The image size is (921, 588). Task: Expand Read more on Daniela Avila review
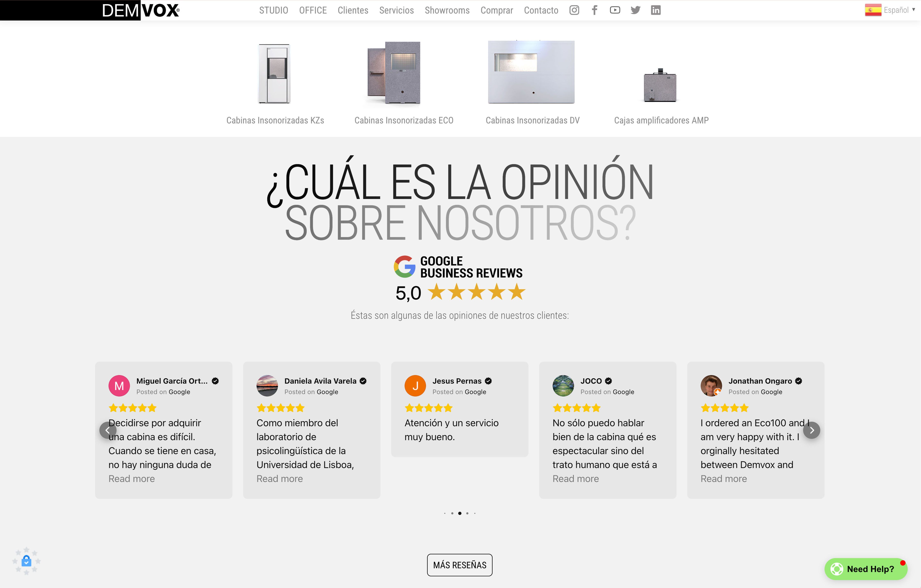[x=279, y=479]
